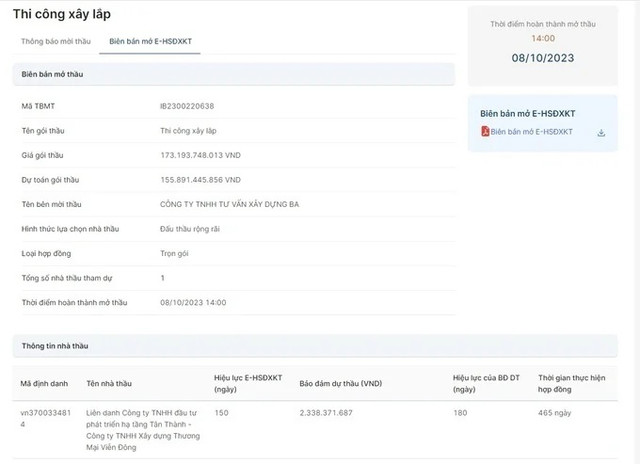
Task: Click the Thời gian thực hiện hợp đồng header
Action: (x=572, y=384)
